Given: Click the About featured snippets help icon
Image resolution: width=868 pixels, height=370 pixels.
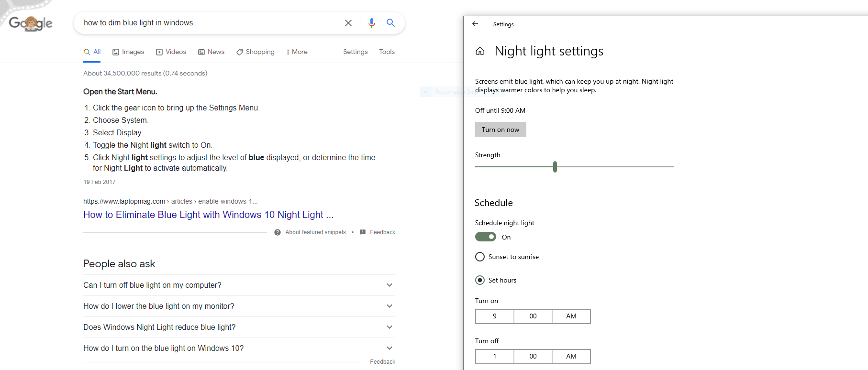Looking at the screenshot, I should click(278, 232).
